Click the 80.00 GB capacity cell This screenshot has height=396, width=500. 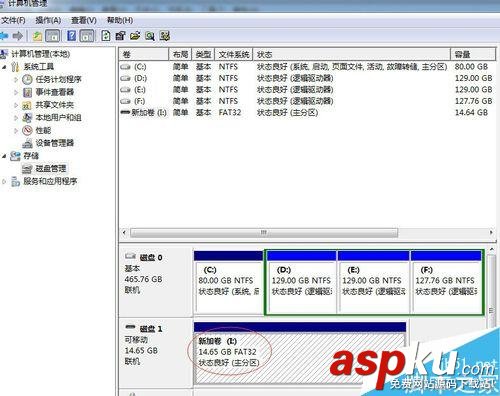tap(471, 67)
